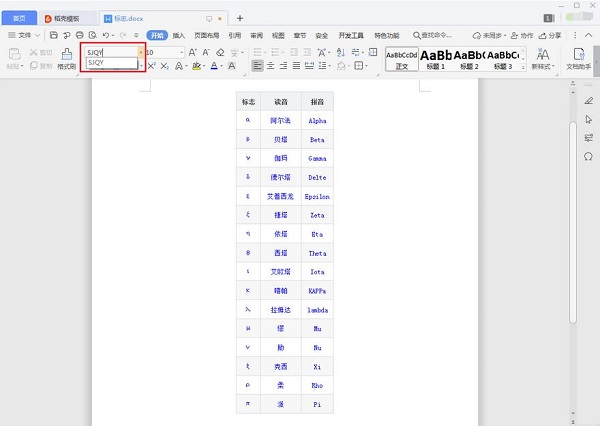Apply subscript formatting (X₂)
This screenshot has width=600, height=426.
click(165, 66)
